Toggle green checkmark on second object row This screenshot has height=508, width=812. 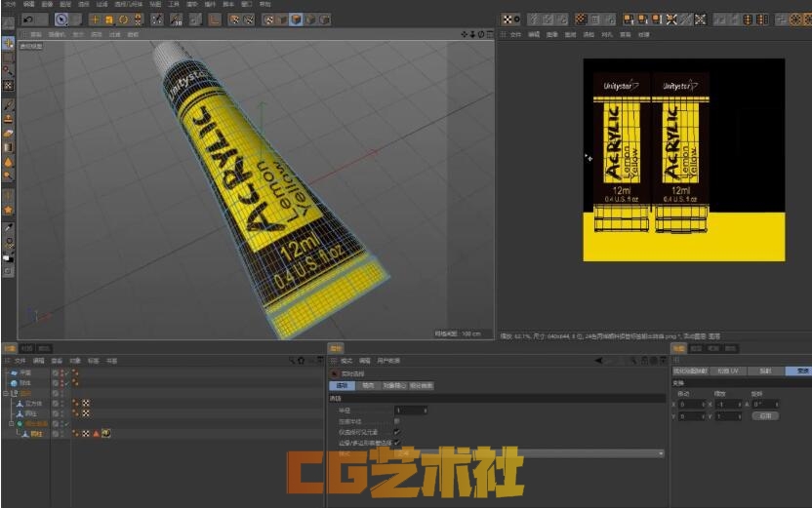pos(66,383)
